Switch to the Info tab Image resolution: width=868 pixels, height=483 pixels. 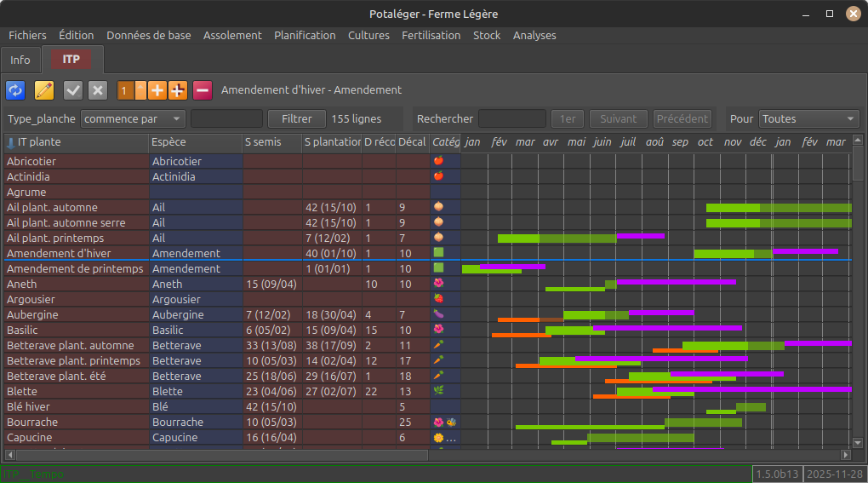(20, 60)
